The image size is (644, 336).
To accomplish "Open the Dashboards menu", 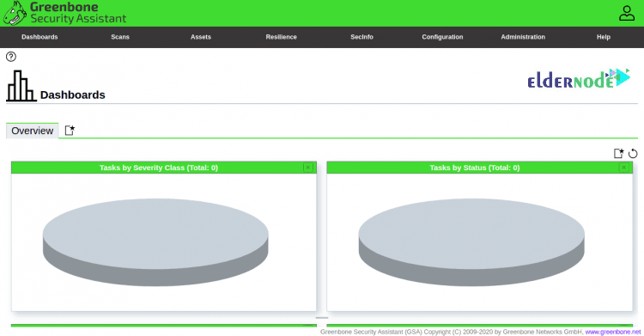I will (x=39, y=37).
